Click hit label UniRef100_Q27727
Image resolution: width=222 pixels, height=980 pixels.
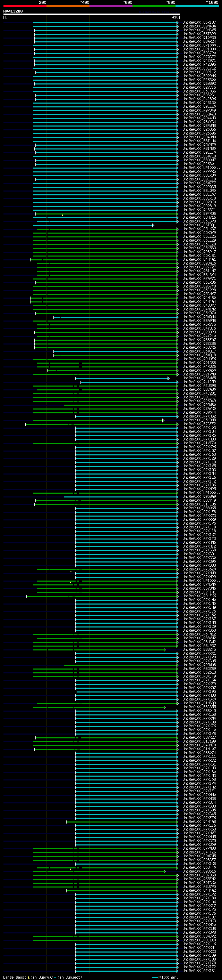[199, 267]
